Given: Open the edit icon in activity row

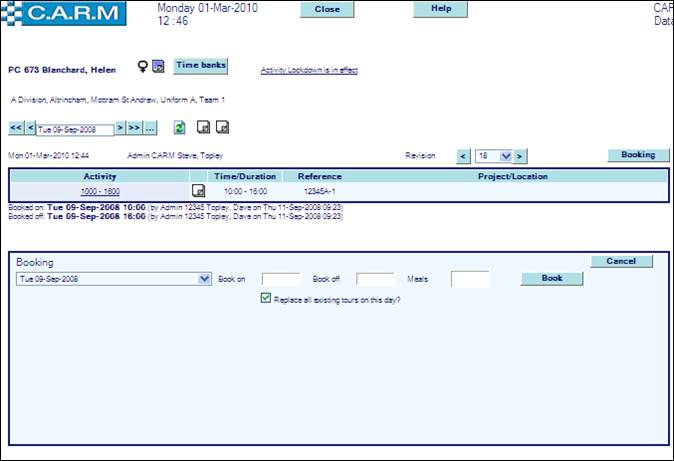Looking at the screenshot, I should (x=198, y=191).
